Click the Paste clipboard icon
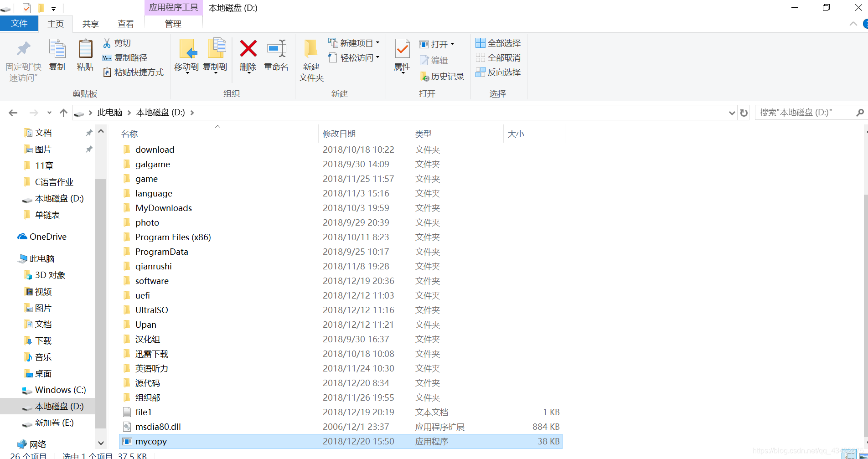 (x=85, y=49)
